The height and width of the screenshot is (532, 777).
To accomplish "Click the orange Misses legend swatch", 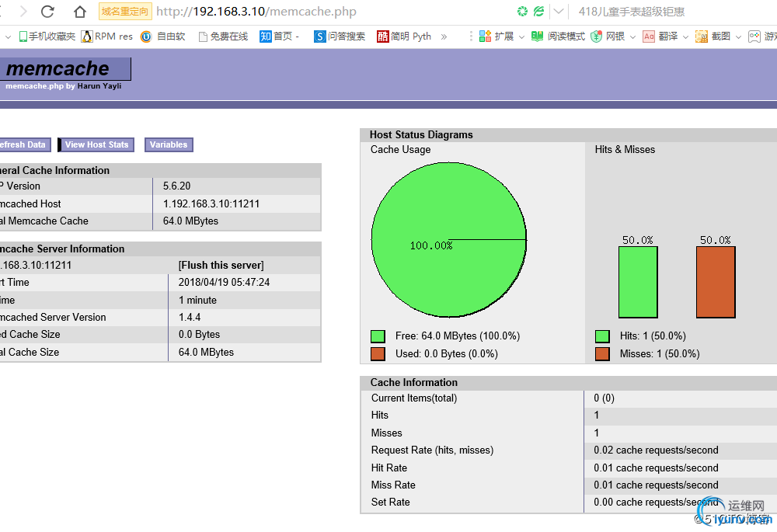I will tap(602, 353).
